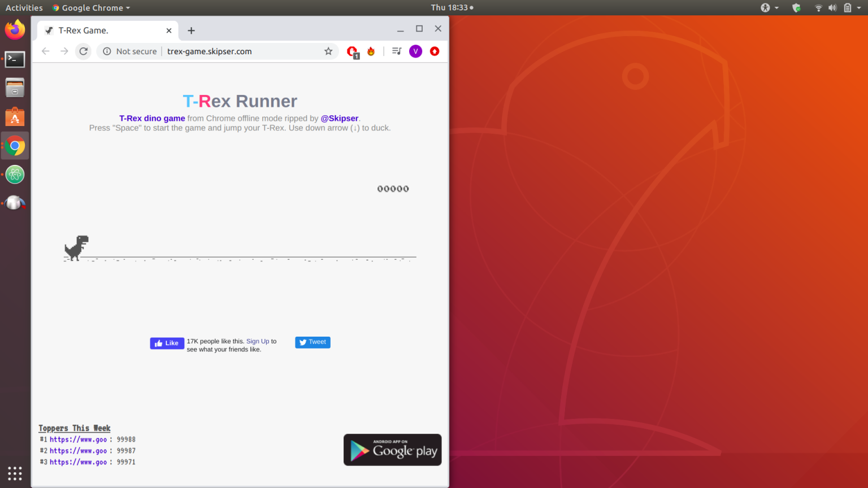This screenshot has width=868, height=488.
Task: Open a new browser tab
Action: tap(191, 30)
